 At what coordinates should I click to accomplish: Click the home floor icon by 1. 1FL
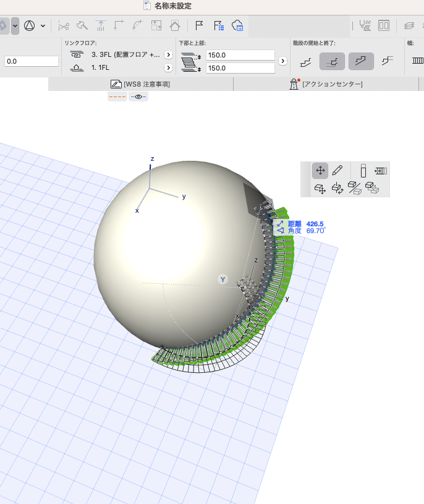[77, 67]
